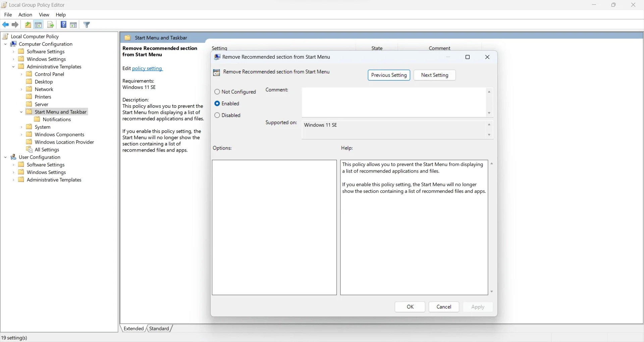
Task: Collapse the Start Menu and Taskbar node
Action: tap(21, 112)
